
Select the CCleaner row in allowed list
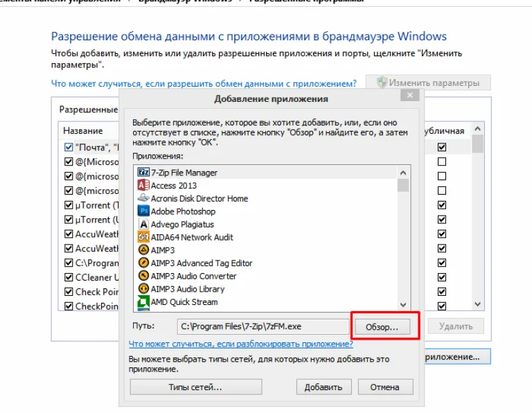pyautogui.click(x=97, y=277)
